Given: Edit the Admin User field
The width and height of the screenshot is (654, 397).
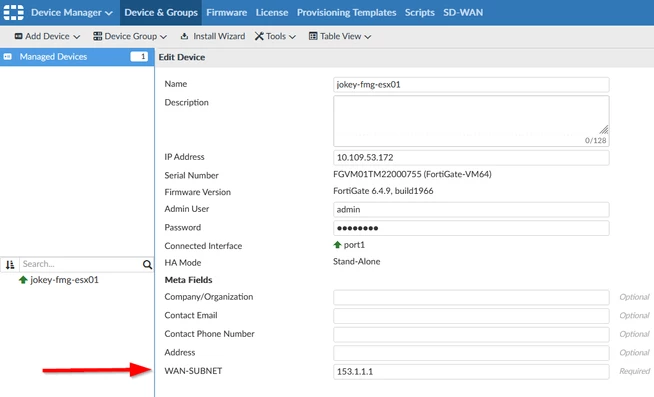Looking at the screenshot, I should pyautogui.click(x=471, y=210).
